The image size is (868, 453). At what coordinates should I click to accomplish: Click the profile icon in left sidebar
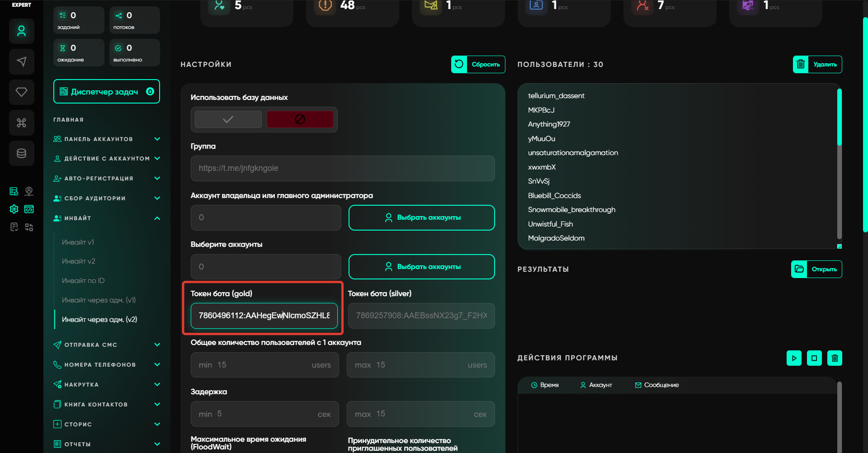coord(21,31)
